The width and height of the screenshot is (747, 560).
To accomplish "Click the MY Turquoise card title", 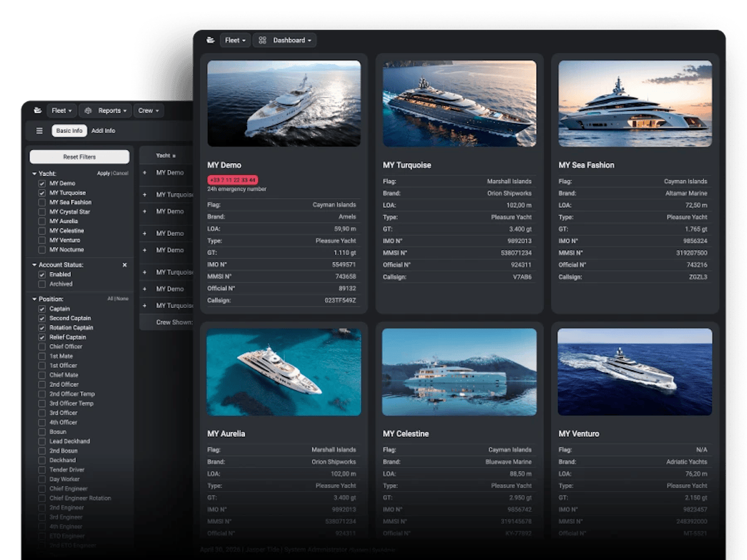I will (x=407, y=165).
